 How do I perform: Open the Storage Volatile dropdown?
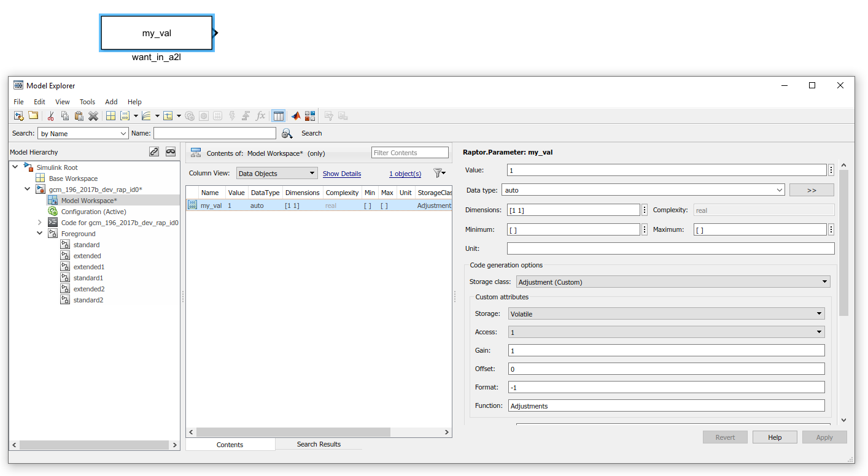coord(667,313)
